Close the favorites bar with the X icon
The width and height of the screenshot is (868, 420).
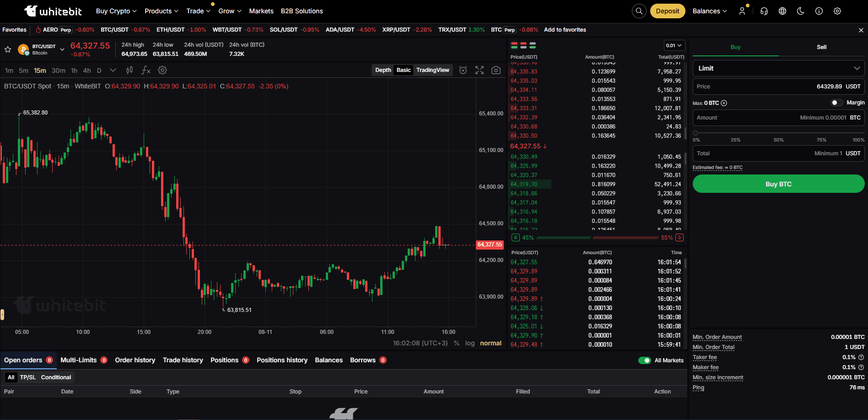pos(861,30)
